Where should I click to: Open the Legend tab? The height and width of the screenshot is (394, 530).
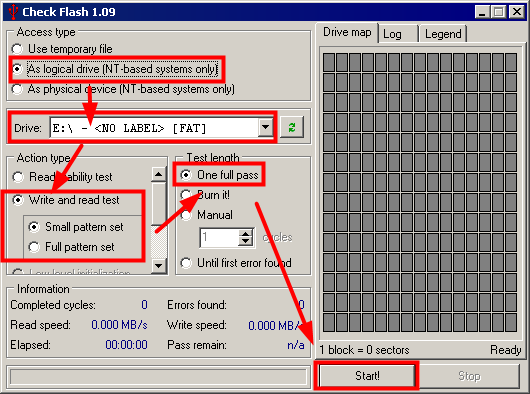tap(443, 34)
